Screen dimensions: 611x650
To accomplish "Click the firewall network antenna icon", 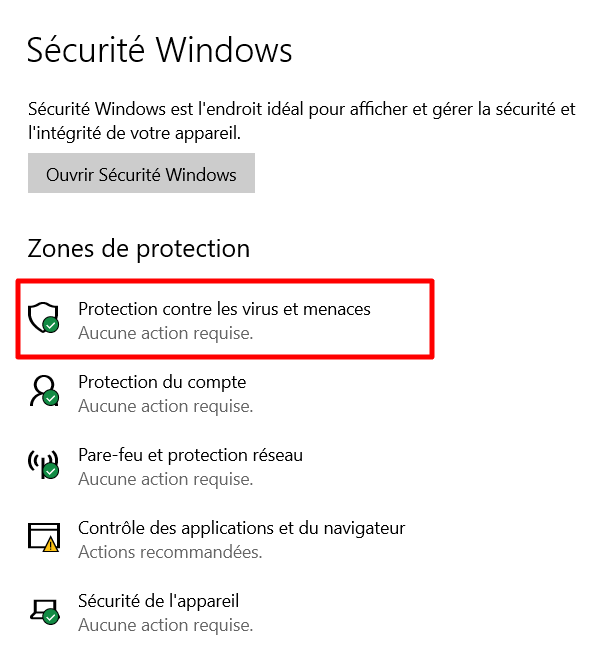I will pos(42,464).
